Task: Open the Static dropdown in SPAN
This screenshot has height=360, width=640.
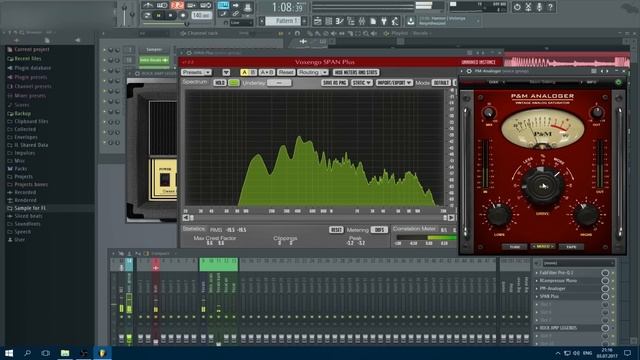Action: [x=362, y=82]
